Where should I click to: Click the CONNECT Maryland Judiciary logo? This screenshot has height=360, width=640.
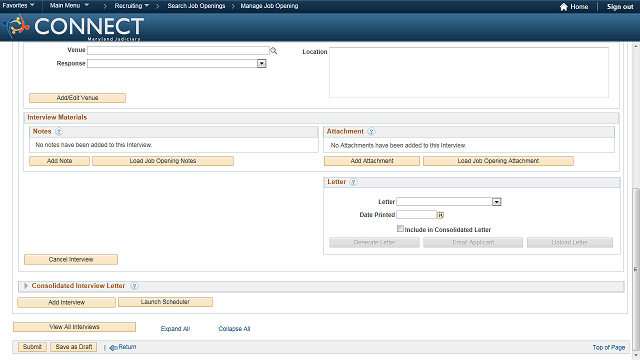coord(73,27)
